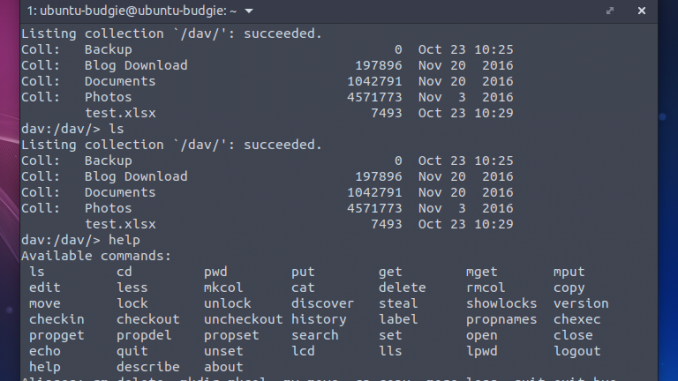Click the 'version' command text

[x=581, y=304]
